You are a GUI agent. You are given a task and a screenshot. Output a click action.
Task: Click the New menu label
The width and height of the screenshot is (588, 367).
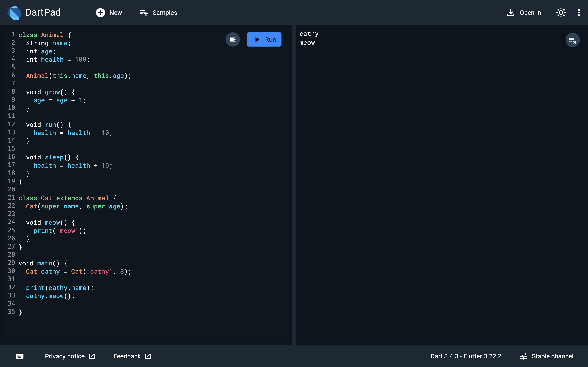tap(116, 13)
